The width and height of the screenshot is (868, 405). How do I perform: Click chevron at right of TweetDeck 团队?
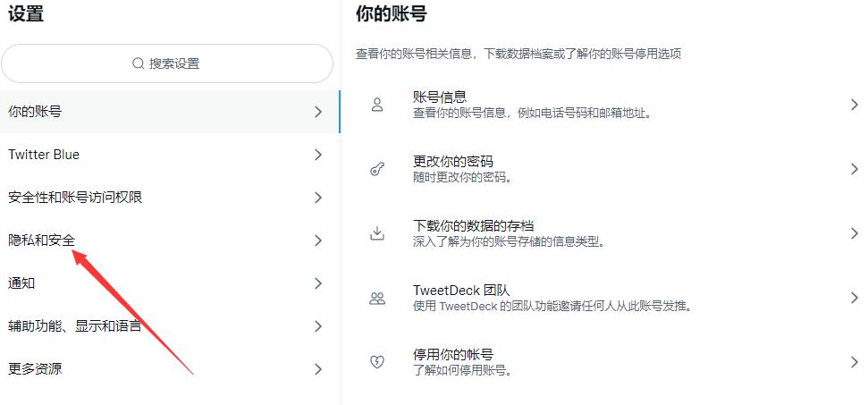855,299
